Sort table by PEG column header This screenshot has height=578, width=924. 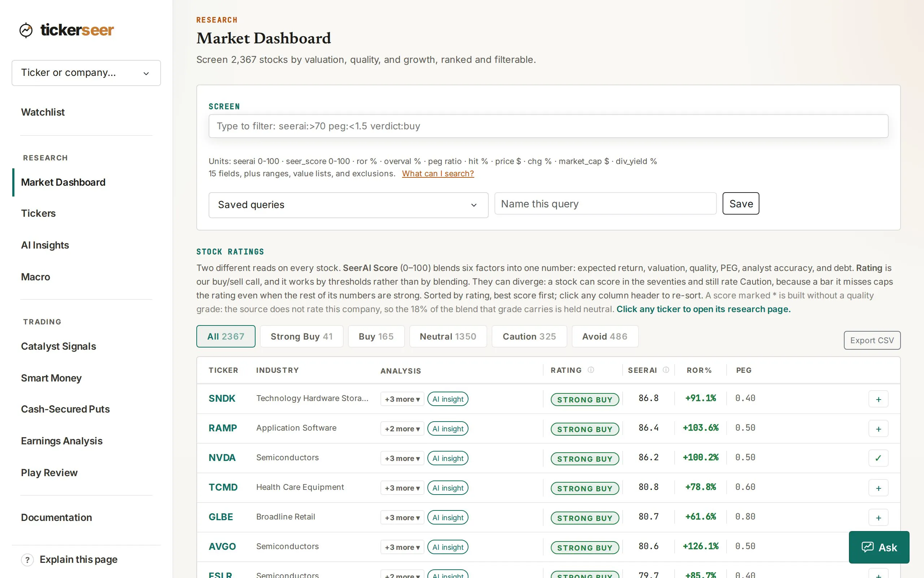[744, 370]
